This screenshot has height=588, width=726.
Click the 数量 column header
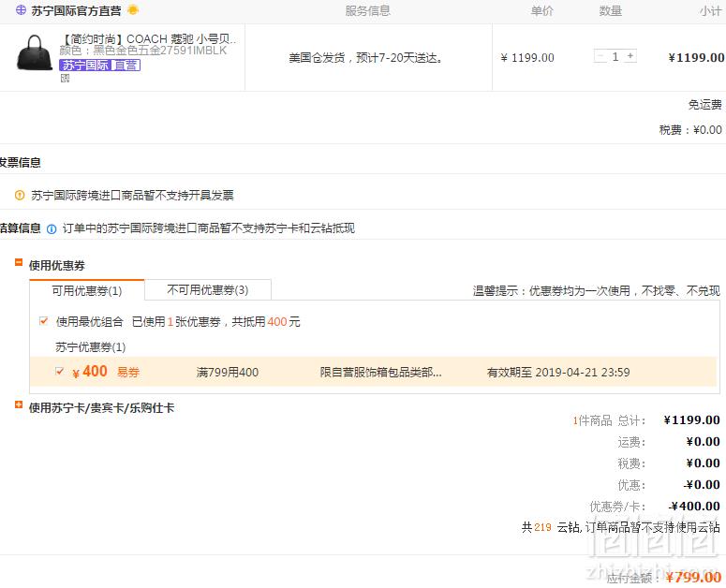point(611,11)
